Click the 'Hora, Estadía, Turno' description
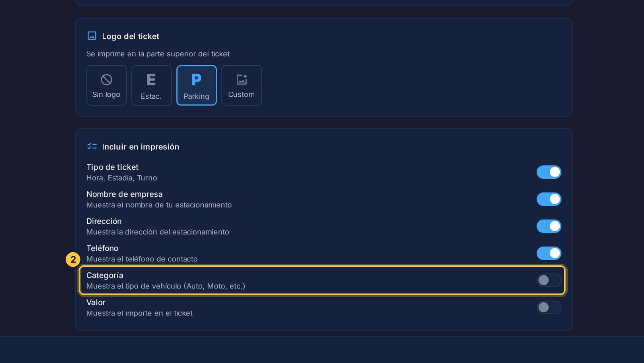 point(122,178)
